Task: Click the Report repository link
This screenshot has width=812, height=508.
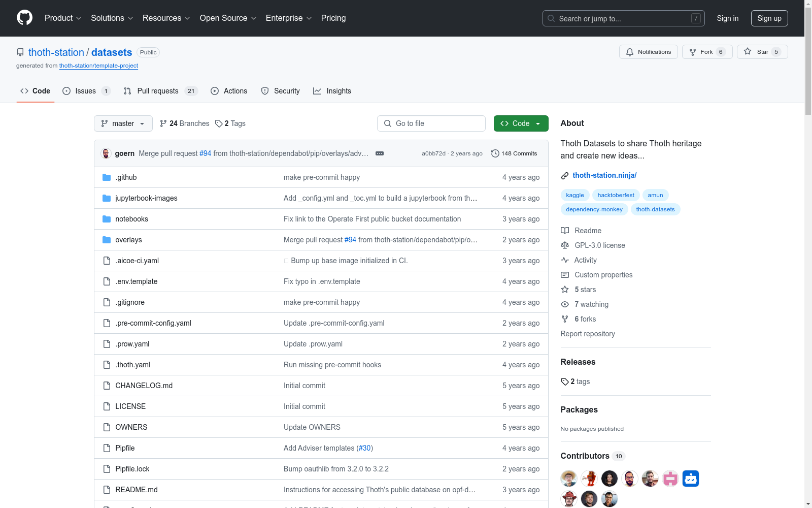Action: tap(588, 334)
